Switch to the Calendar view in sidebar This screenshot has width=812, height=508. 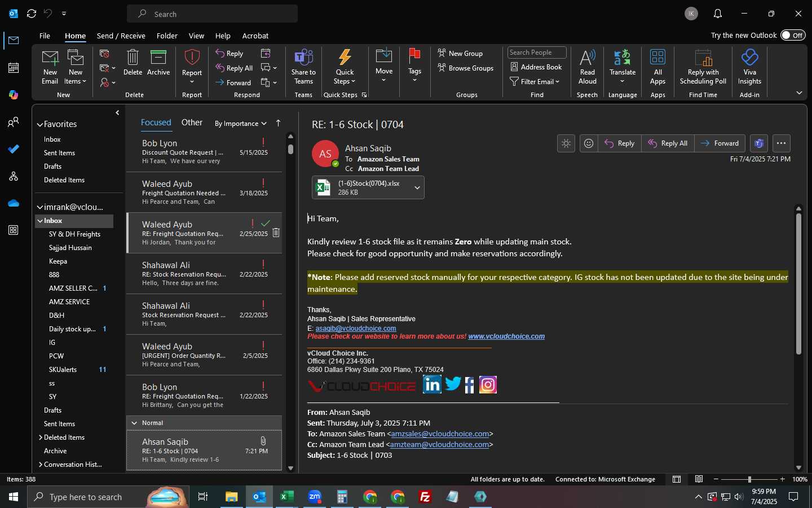pyautogui.click(x=14, y=68)
